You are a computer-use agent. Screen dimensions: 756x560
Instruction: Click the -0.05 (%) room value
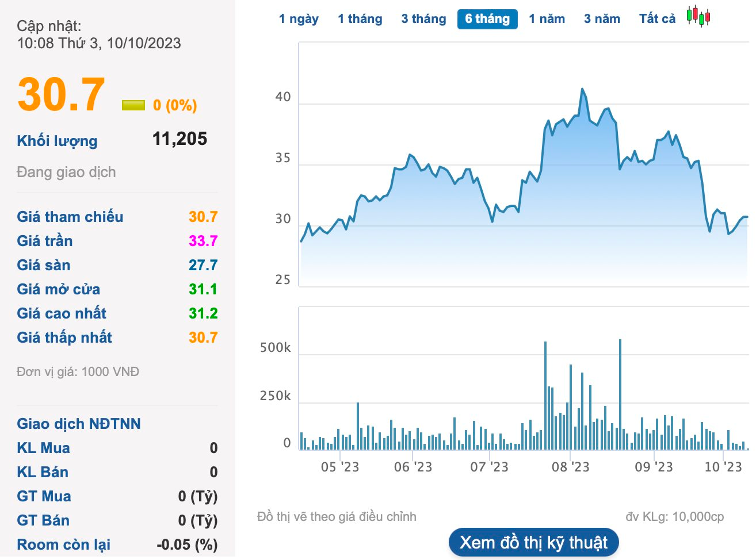tap(187, 544)
